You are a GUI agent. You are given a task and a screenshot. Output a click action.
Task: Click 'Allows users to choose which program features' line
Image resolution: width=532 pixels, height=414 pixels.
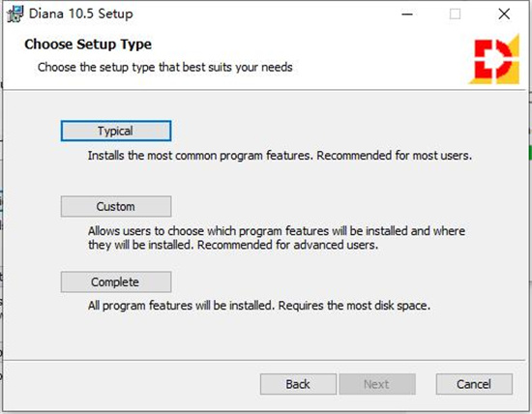(277, 231)
